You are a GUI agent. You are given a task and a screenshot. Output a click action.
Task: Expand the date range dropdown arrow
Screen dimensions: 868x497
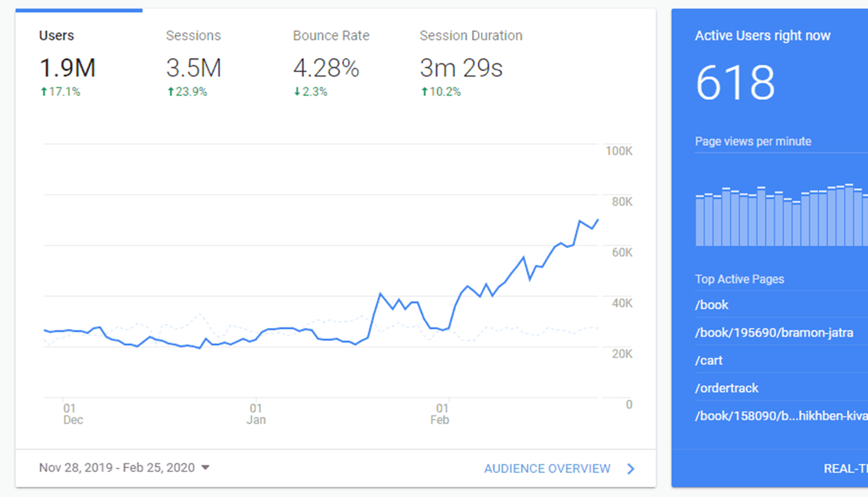pos(205,468)
